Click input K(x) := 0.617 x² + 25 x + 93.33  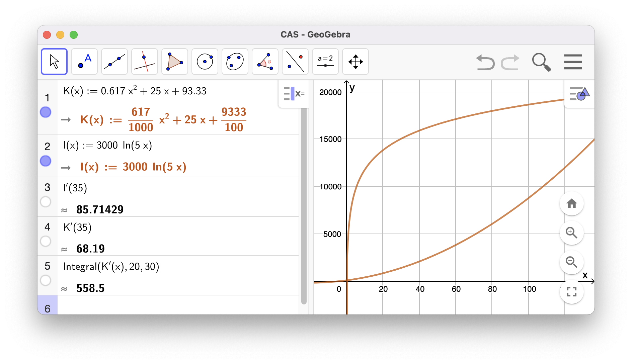pyautogui.click(x=135, y=91)
